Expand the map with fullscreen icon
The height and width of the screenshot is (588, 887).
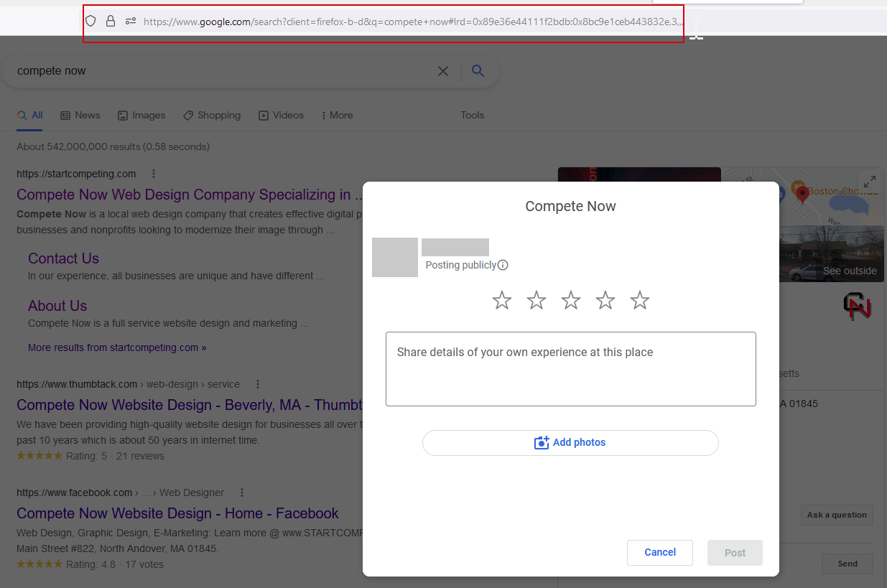pos(869,182)
